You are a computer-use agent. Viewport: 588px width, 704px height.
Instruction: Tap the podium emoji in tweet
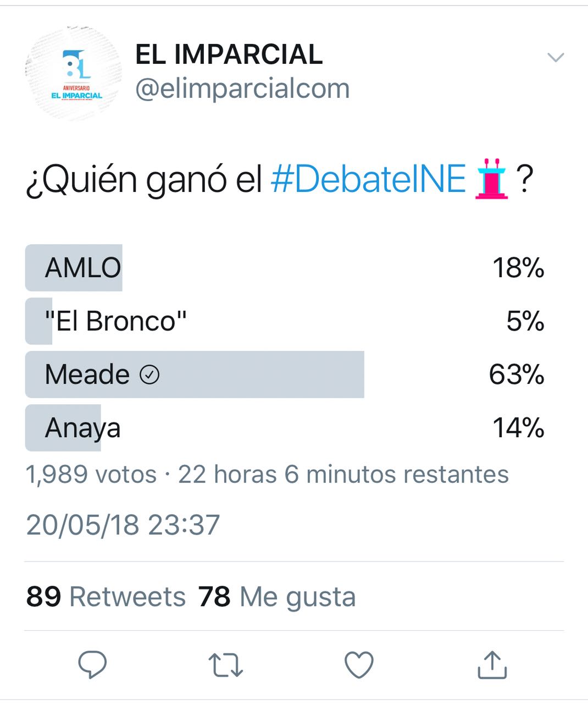tap(491, 178)
